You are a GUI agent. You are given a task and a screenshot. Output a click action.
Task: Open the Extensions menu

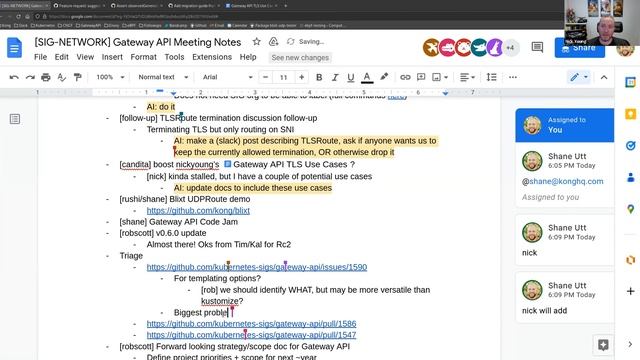click(x=212, y=57)
